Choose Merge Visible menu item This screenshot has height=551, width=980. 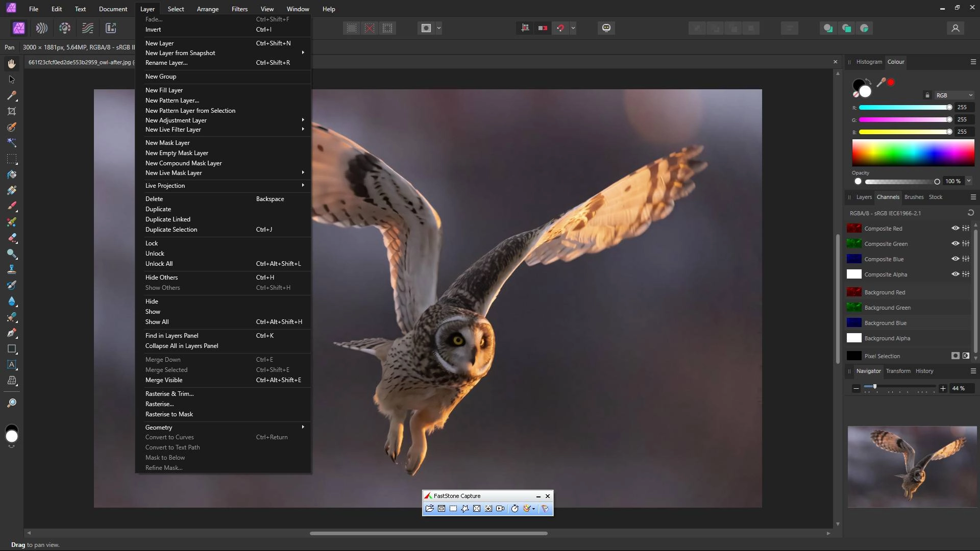[x=224, y=380]
